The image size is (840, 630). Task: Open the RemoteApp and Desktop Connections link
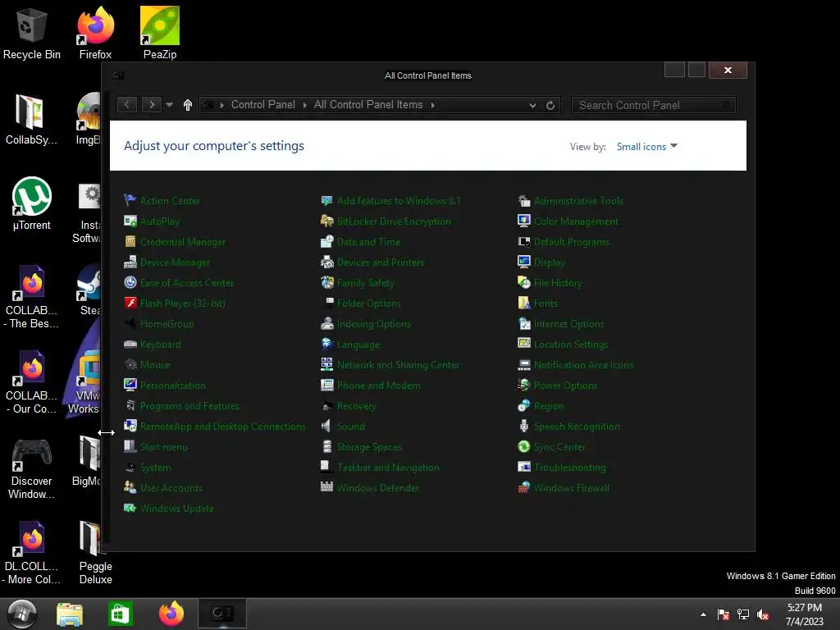223,427
